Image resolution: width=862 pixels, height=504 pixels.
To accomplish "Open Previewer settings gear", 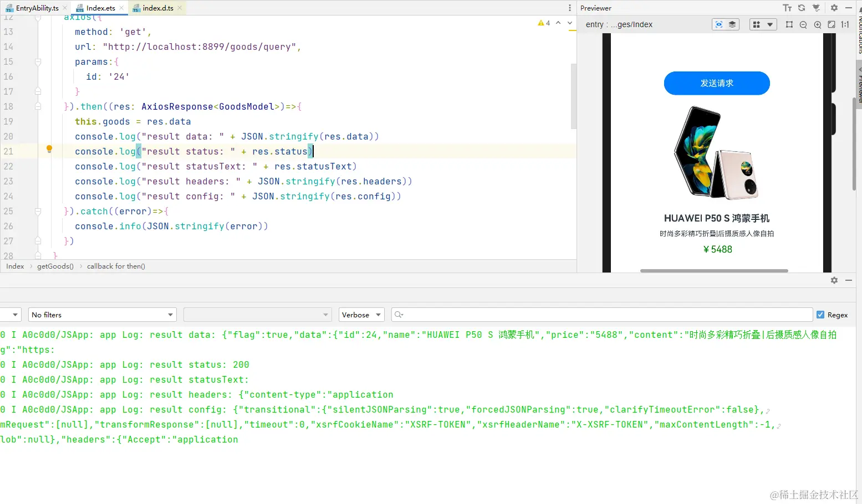I will coord(834,8).
